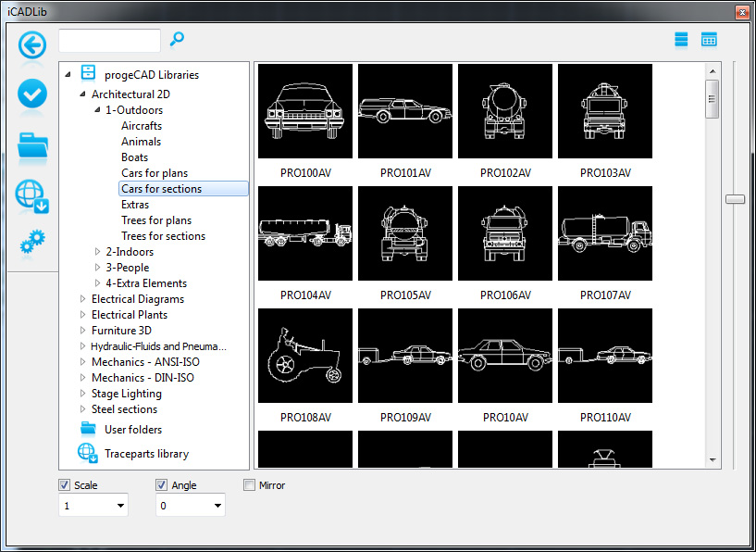Click the blue checkmark confirm icon
Screen dimensions: 756x552
tap(32, 94)
